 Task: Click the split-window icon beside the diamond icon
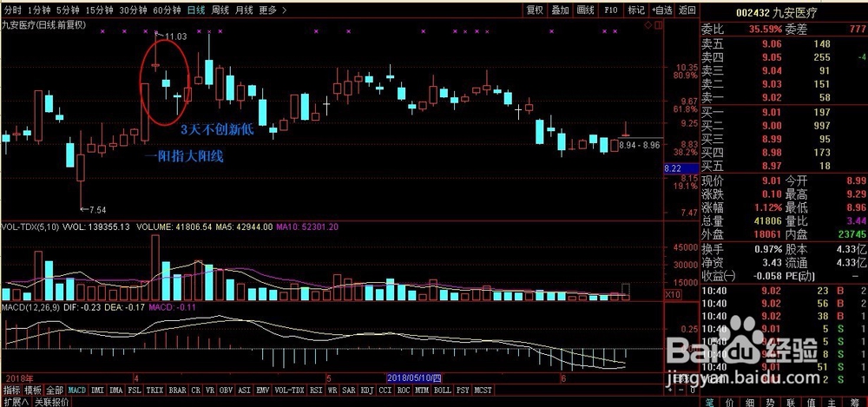coord(658,25)
